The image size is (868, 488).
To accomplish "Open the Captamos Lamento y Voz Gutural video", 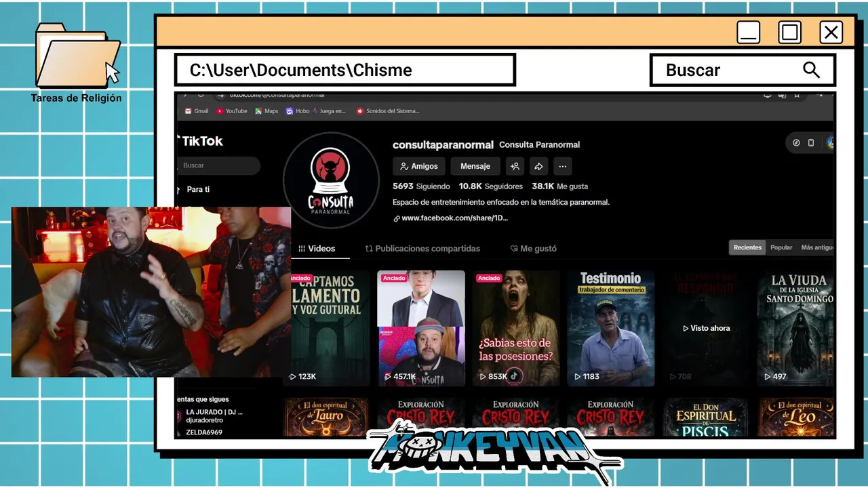I will 331,329.
